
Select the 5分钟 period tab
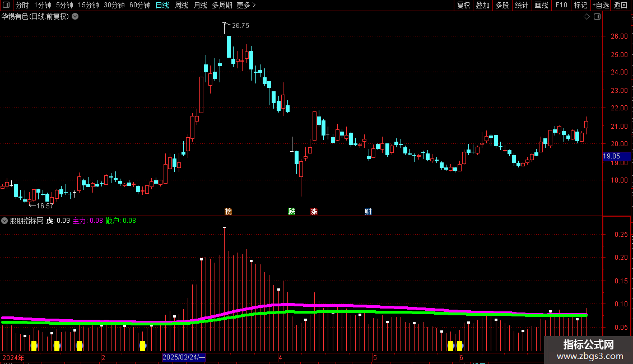pos(64,5)
